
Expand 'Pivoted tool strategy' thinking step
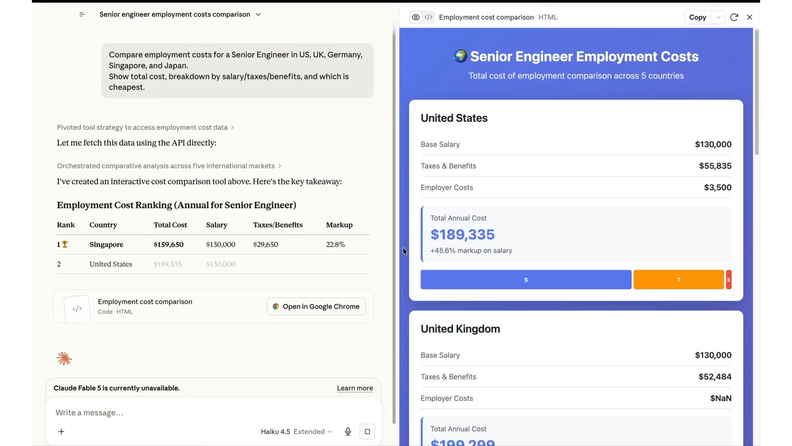tap(145, 127)
